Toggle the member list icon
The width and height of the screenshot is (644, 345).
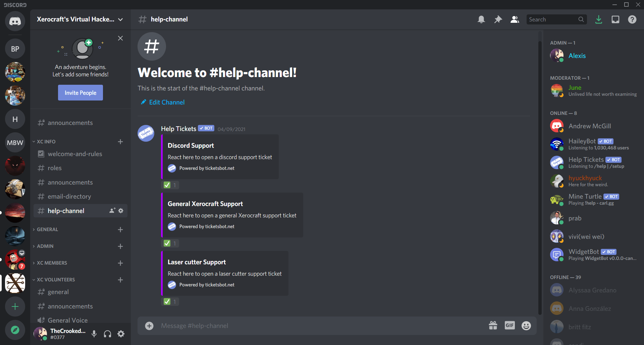click(515, 19)
